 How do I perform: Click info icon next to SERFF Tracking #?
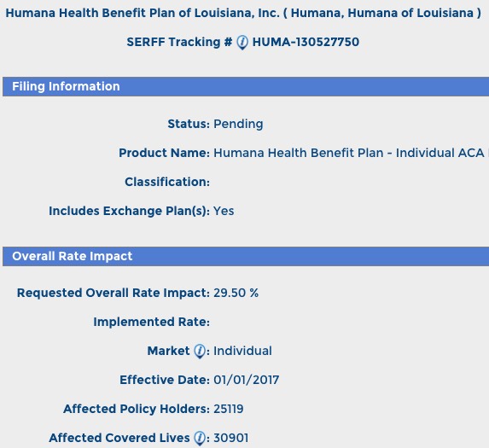point(242,43)
